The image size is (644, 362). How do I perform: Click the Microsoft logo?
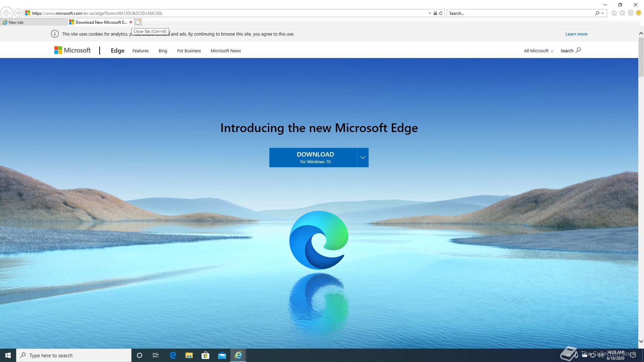coord(72,50)
